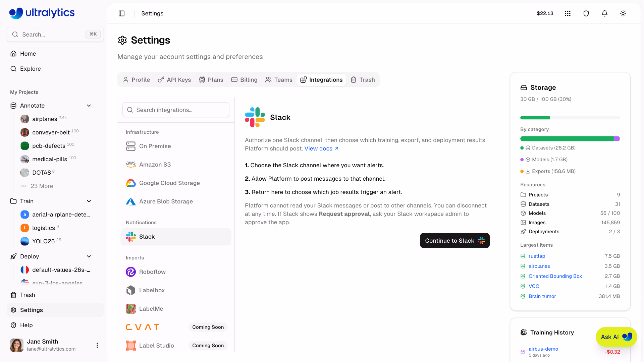This screenshot has width=644, height=362.
Task: Open airplanes in largest items
Action: click(x=539, y=266)
